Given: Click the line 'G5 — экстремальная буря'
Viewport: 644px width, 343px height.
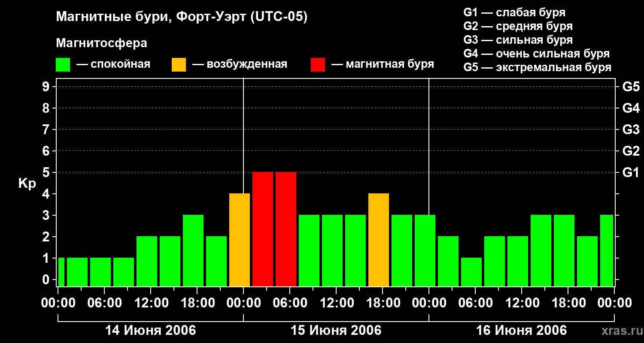Looking at the screenshot, I should (537, 67).
